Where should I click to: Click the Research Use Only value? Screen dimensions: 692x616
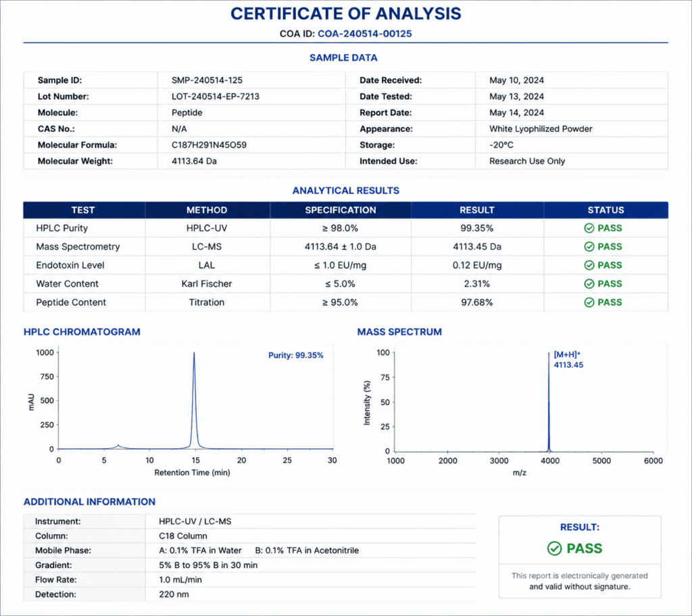point(527,161)
